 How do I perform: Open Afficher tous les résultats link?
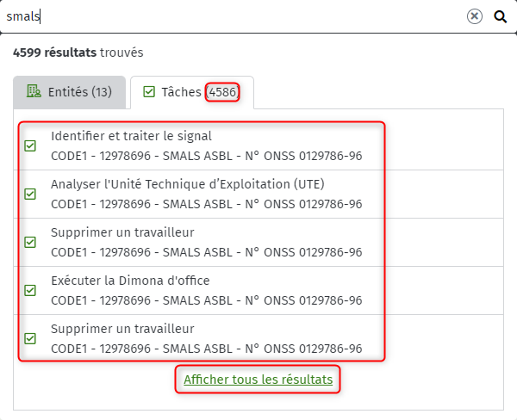click(x=258, y=380)
